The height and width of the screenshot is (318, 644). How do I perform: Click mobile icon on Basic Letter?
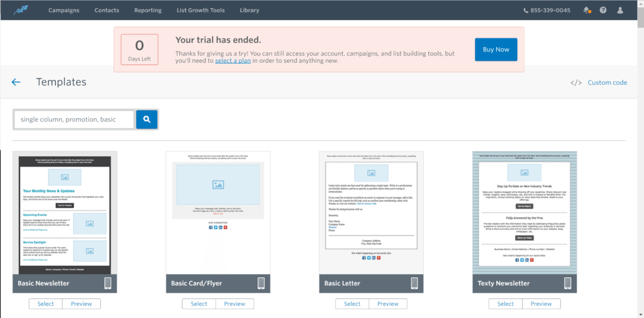414,283
